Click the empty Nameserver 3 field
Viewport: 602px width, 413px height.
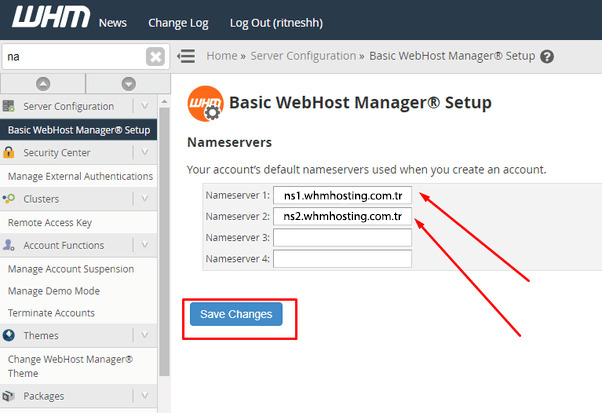[342, 238]
